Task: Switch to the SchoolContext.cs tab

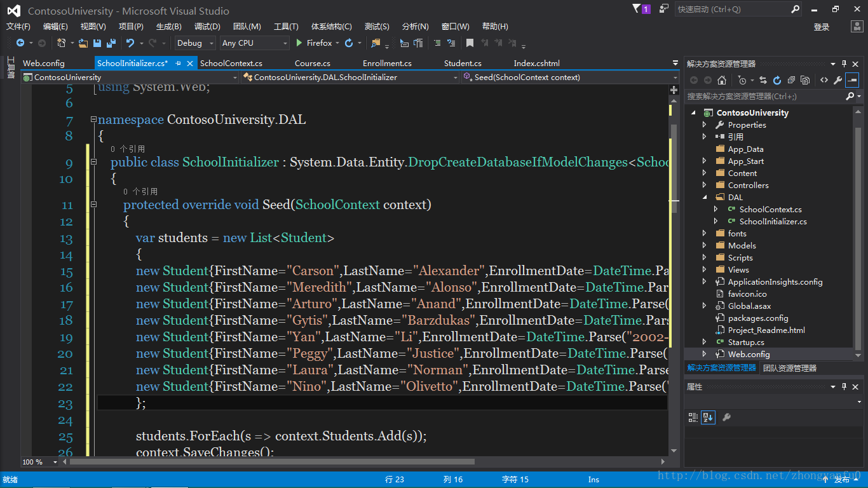Action: tap(231, 63)
